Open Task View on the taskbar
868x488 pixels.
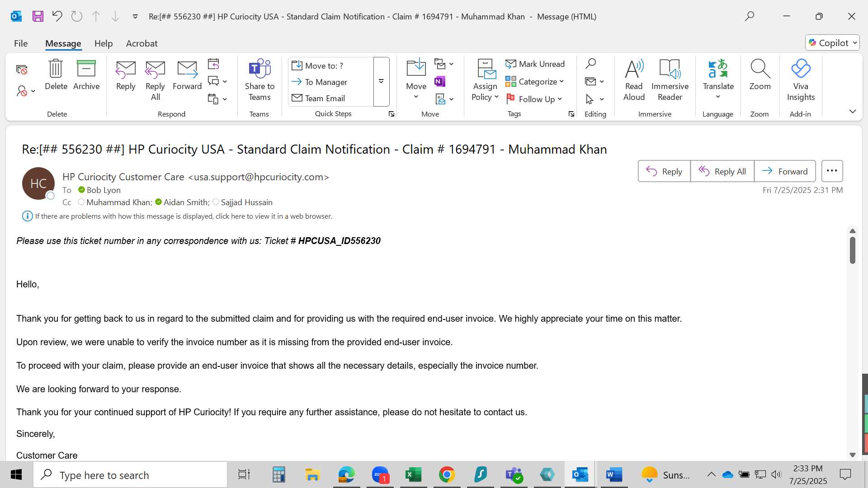[x=244, y=475]
